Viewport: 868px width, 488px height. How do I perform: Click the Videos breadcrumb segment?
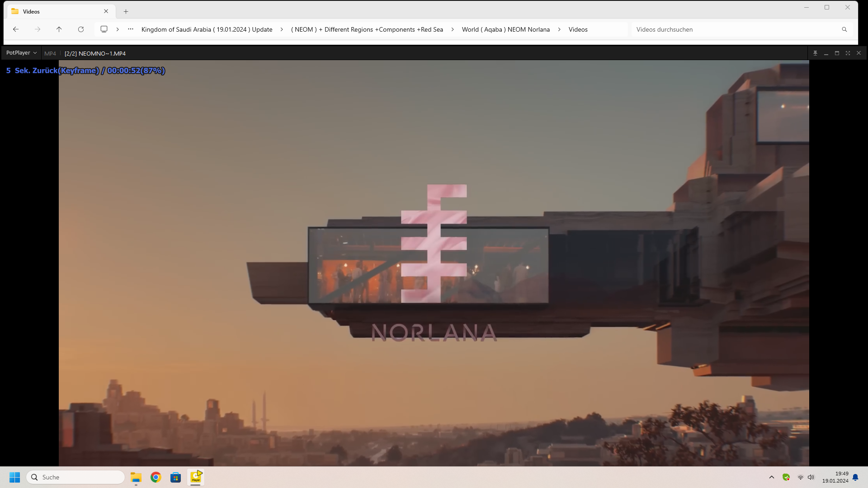[x=578, y=29]
